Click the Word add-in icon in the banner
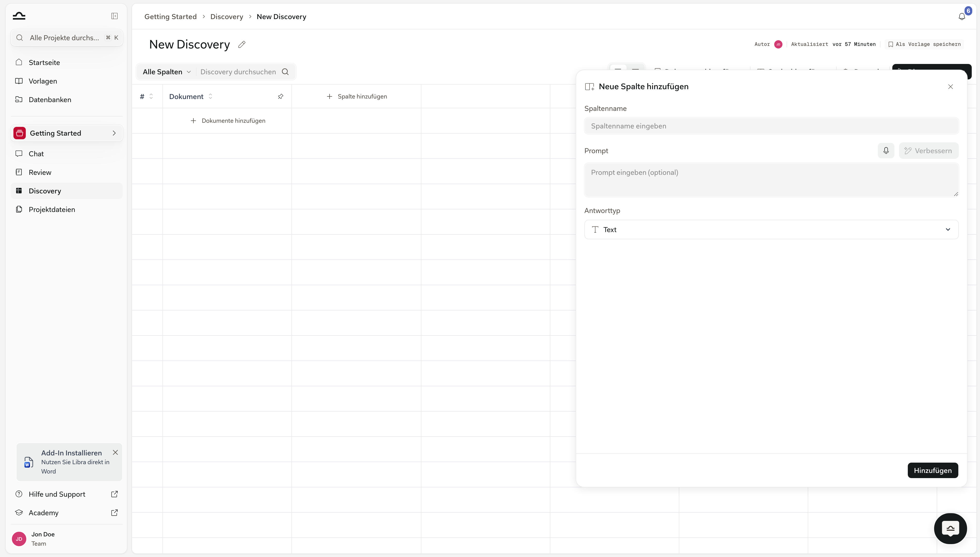 [x=29, y=462]
